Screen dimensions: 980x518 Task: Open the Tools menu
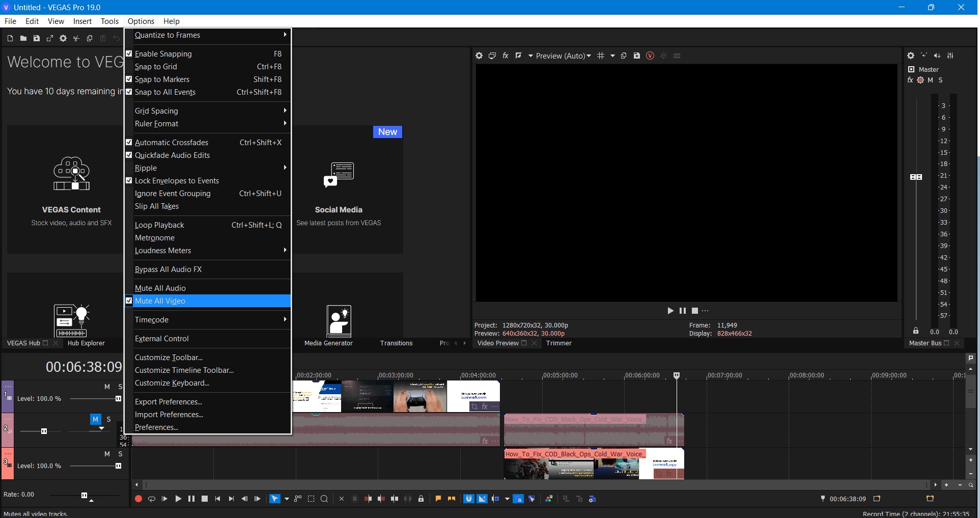coord(109,21)
